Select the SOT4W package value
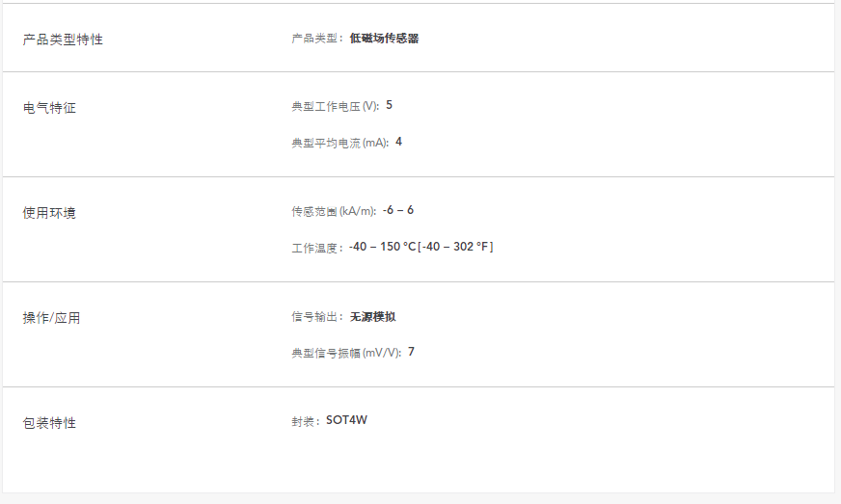The width and height of the screenshot is (841, 504). click(x=346, y=420)
